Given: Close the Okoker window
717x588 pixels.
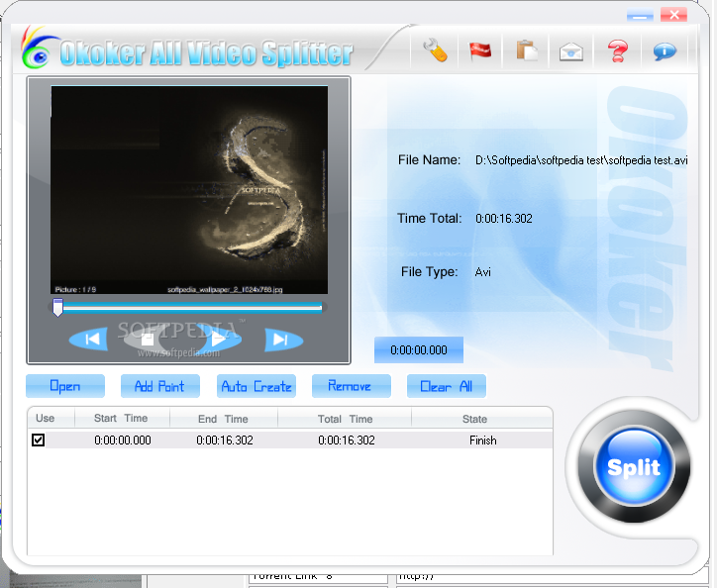Looking at the screenshot, I should (673, 15).
